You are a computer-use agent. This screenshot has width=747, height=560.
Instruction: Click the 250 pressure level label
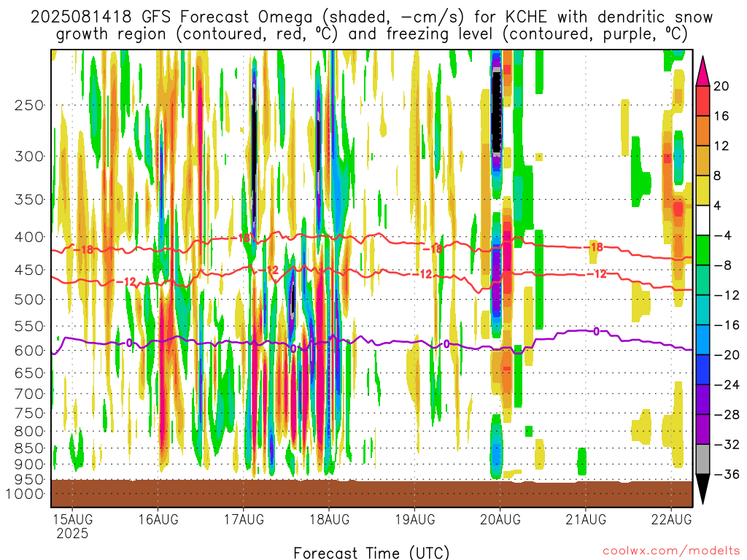(x=29, y=105)
